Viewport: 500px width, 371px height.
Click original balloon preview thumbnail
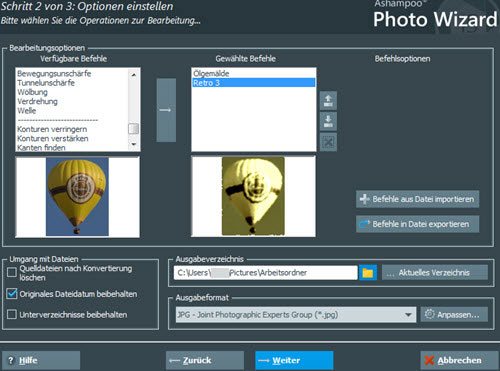click(77, 197)
